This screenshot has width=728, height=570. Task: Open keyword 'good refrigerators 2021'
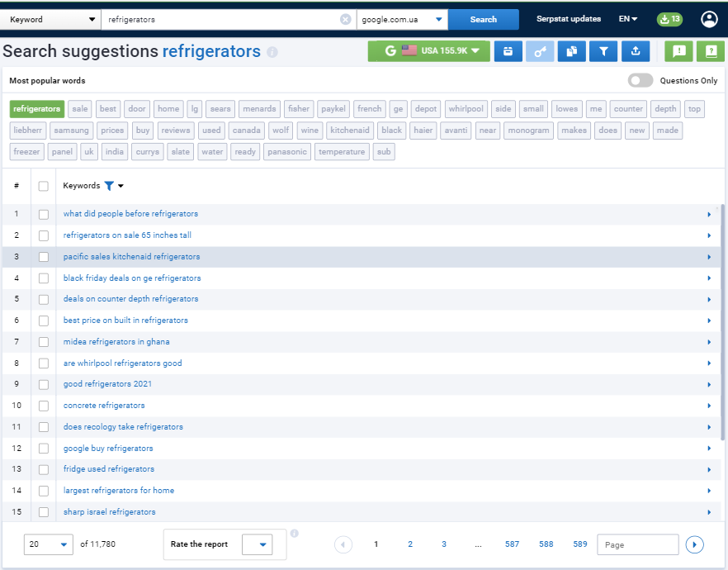pyautogui.click(x=107, y=383)
